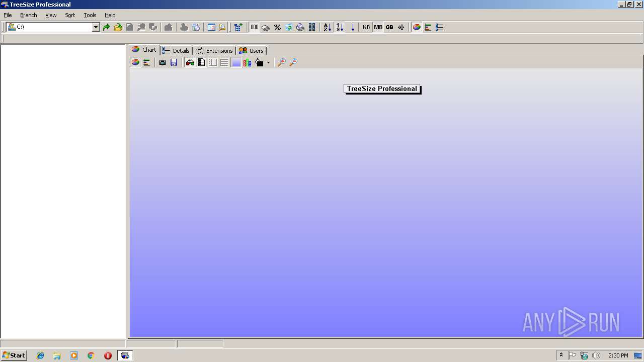Screen dimensions: 644x362
Task: Open the file search magnifier icon
Action: click(x=222, y=27)
